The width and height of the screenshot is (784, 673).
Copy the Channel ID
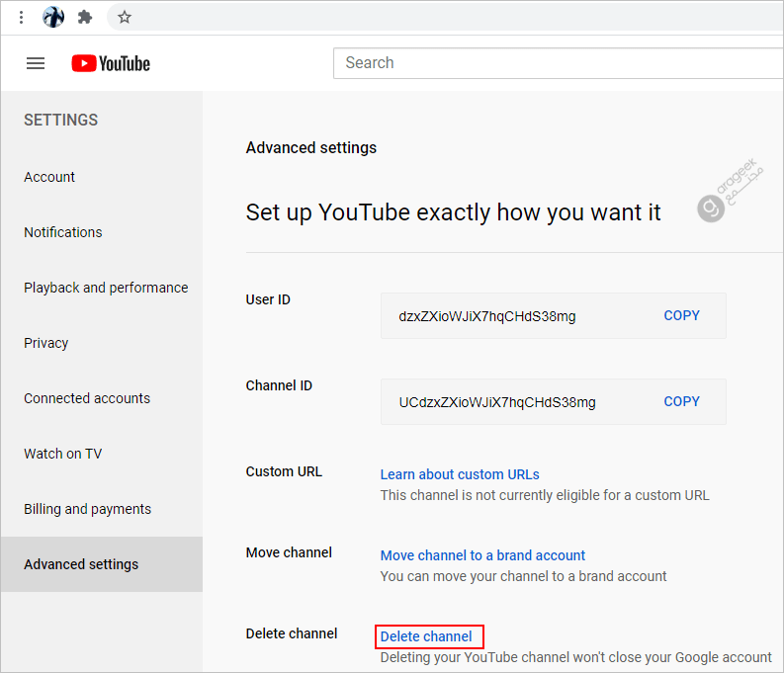[681, 401]
